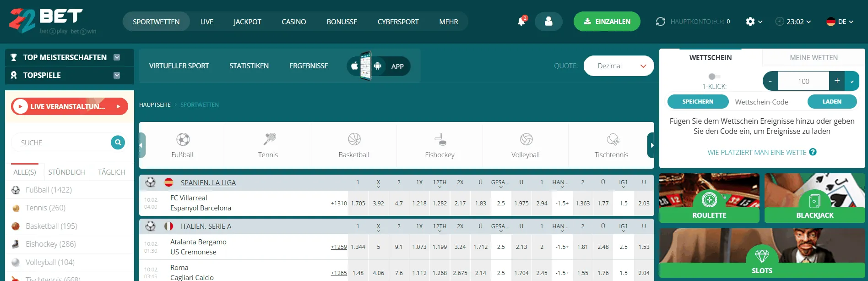This screenshot has height=281, width=868.
Task: Open ERGEBNISSE link
Action: tap(309, 66)
